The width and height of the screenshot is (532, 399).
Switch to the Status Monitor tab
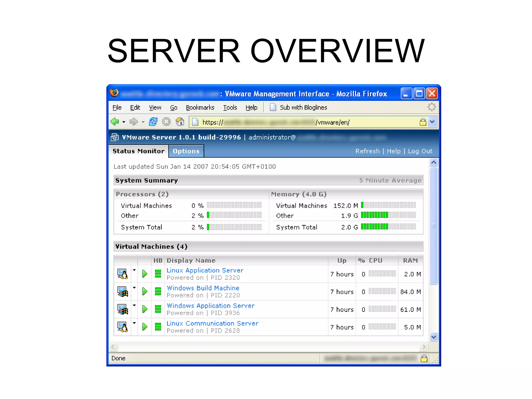click(138, 151)
